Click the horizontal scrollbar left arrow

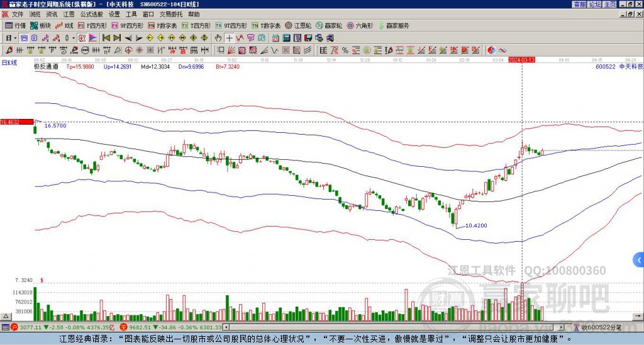pos(225,327)
